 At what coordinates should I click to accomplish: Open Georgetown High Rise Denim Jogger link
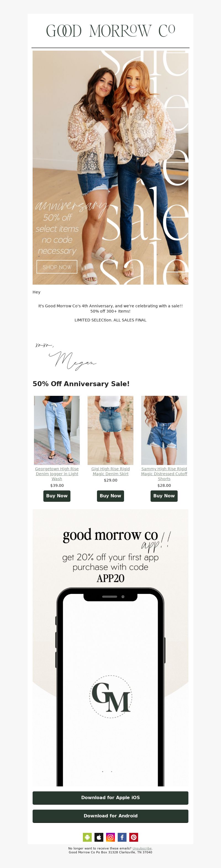coord(57,474)
